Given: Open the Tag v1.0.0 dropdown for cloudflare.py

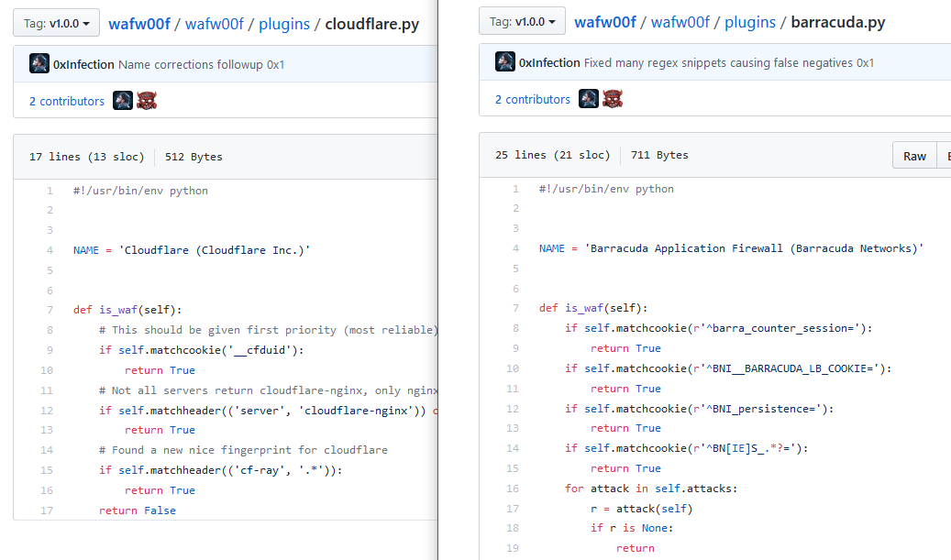Looking at the screenshot, I should click(x=57, y=23).
